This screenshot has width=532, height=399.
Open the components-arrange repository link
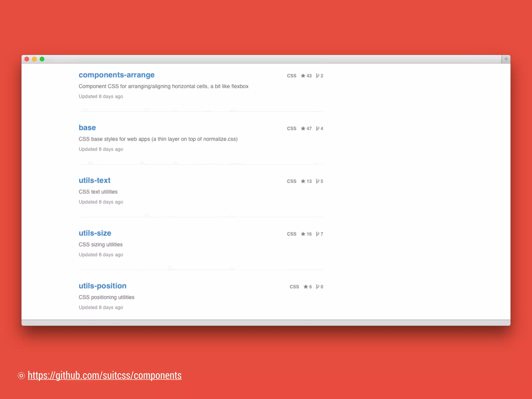pos(117,75)
